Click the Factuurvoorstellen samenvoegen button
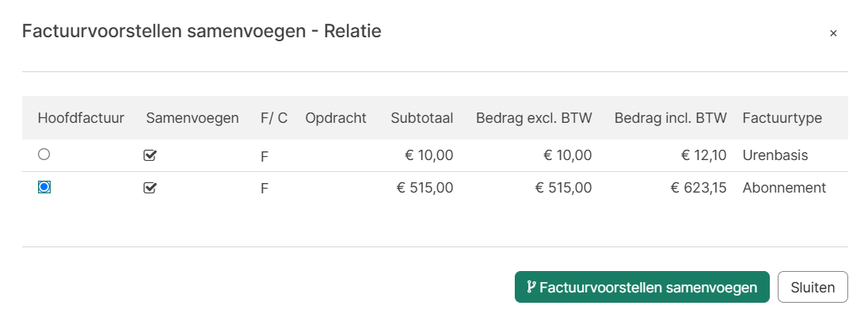The height and width of the screenshot is (317, 868). [x=642, y=287]
